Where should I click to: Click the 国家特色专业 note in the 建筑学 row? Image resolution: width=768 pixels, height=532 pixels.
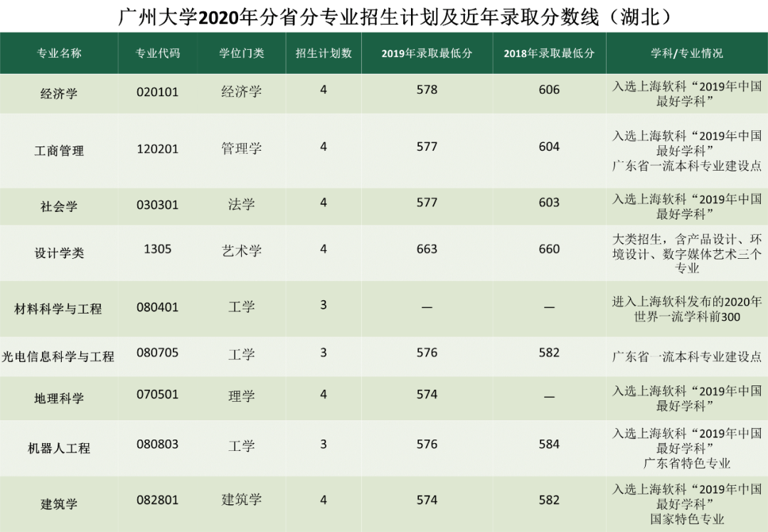[x=687, y=519]
